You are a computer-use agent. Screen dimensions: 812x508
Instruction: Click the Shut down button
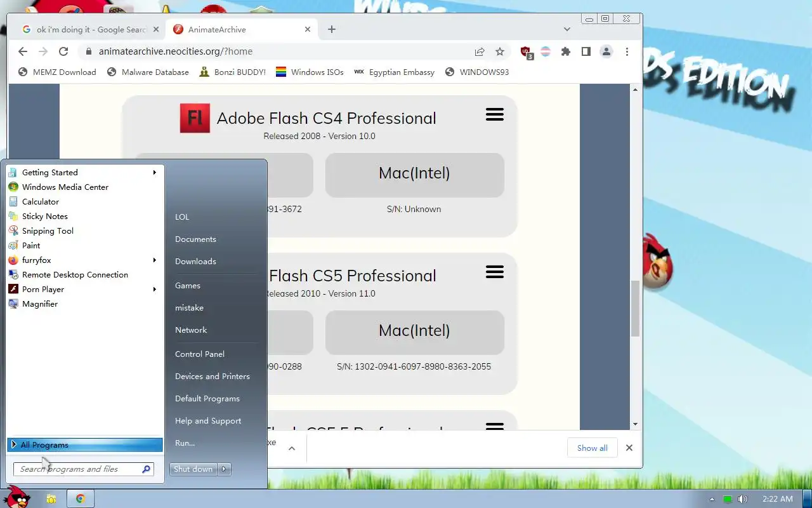[193, 469]
